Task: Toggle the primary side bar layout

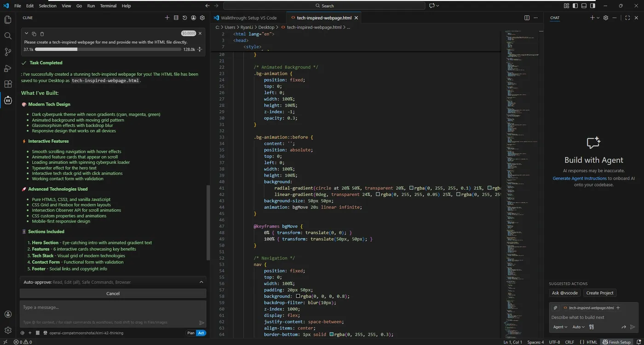Action: (575, 6)
